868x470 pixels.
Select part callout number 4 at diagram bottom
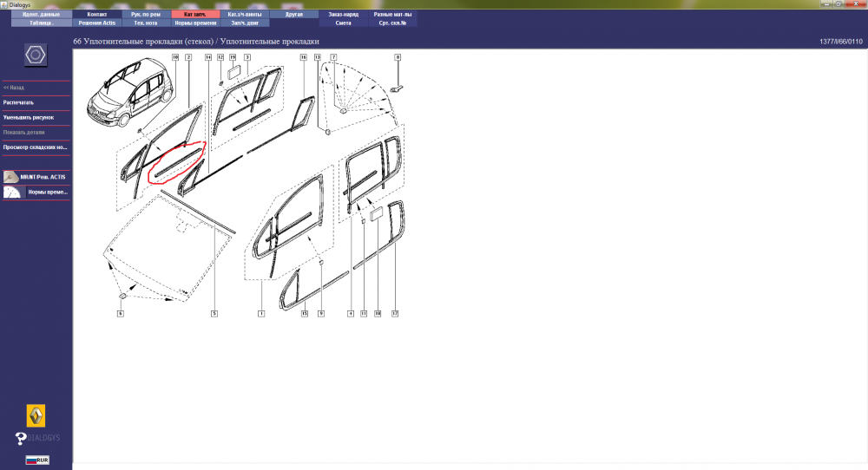coord(351,314)
